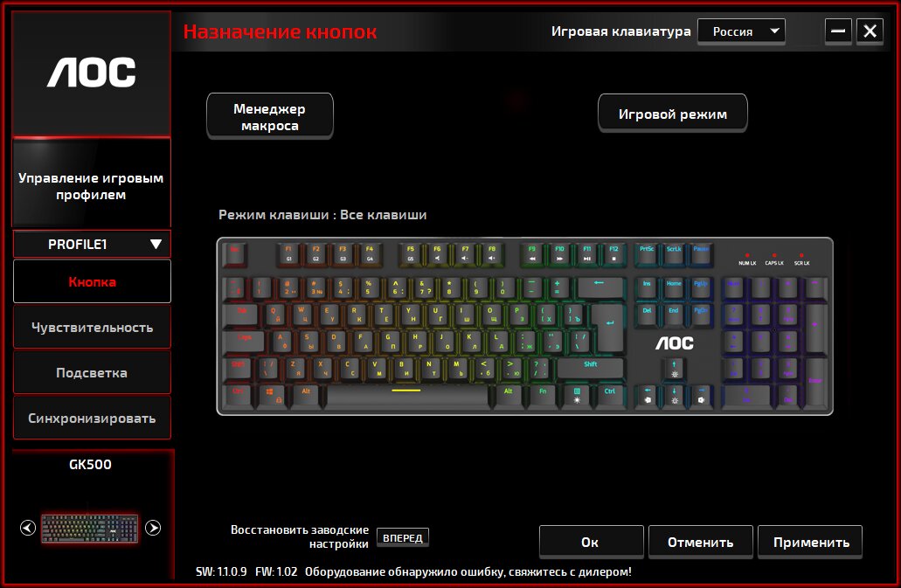Viewport: 901px width, 588px height.
Task: Click the Применить button
Action: pyautogui.click(x=810, y=542)
